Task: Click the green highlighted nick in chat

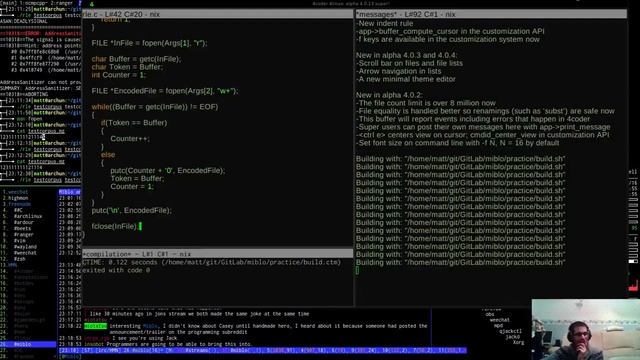Action: tap(95, 326)
